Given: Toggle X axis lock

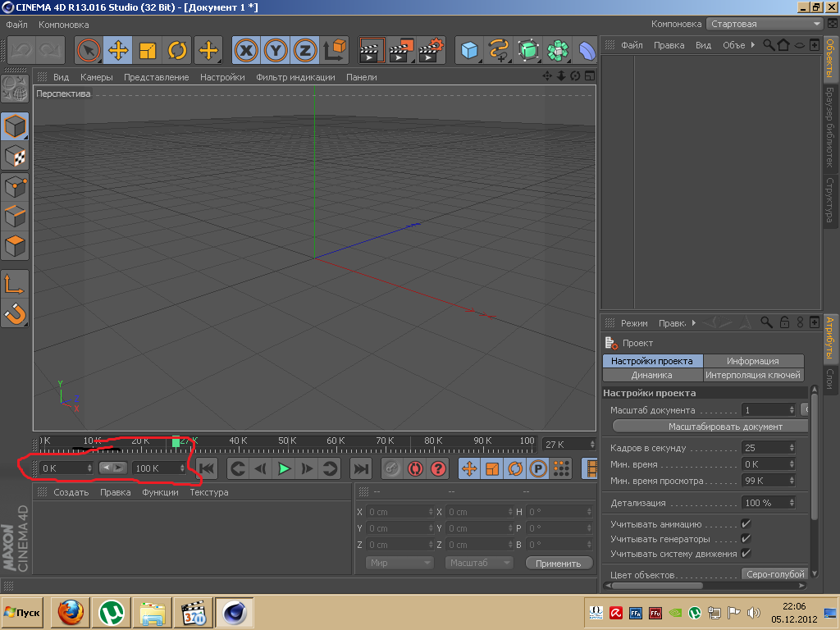Looking at the screenshot, I should point(246,51).
